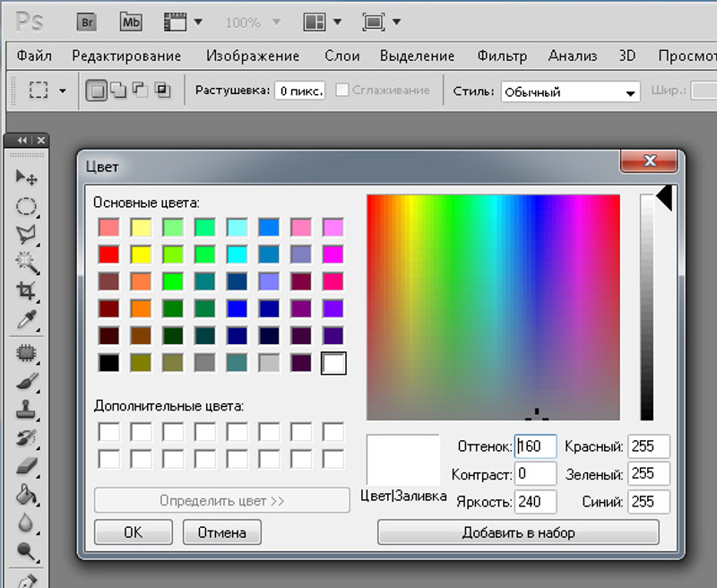Pick the black swatch in Основные цвета

(108, 363)
